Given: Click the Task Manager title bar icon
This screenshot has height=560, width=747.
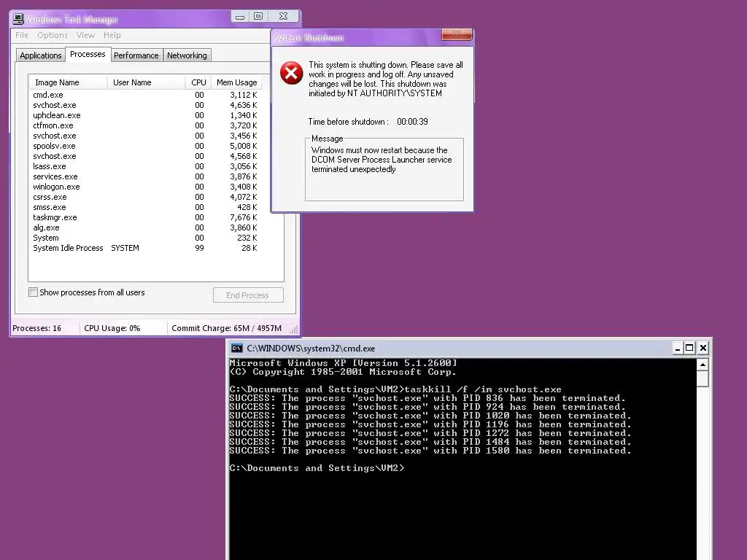Looking at the screenshot, I should coord(18,19).
